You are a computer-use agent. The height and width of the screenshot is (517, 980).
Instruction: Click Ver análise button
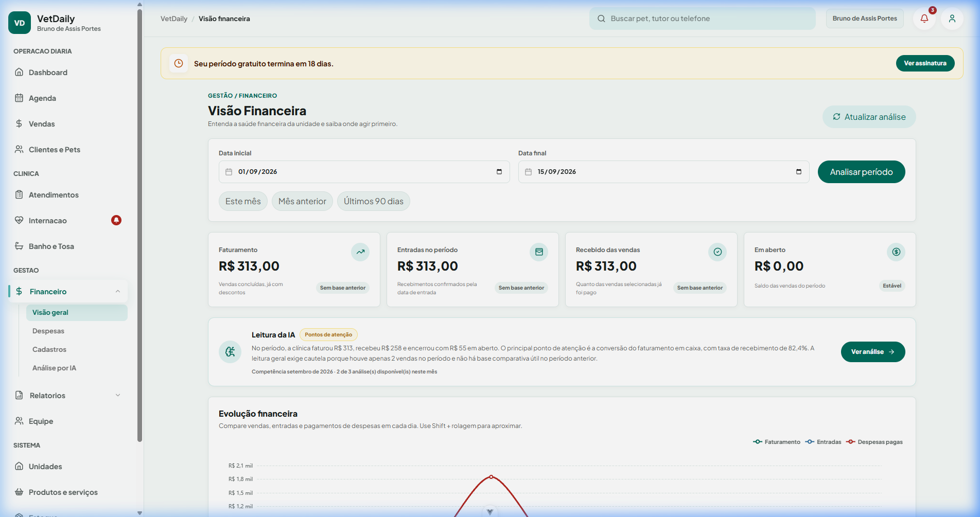[x=873, y=352]
